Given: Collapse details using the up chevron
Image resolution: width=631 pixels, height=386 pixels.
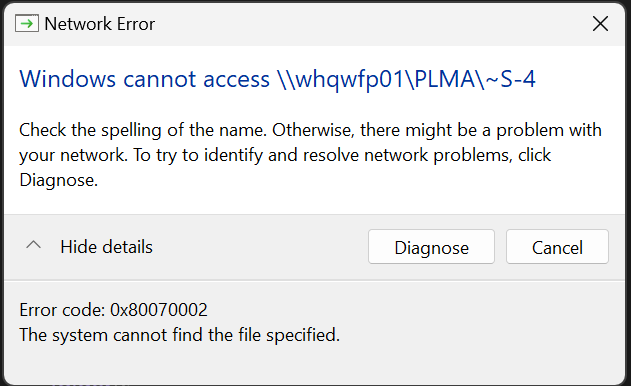Looking at the screenshot, I should point(33,245).
